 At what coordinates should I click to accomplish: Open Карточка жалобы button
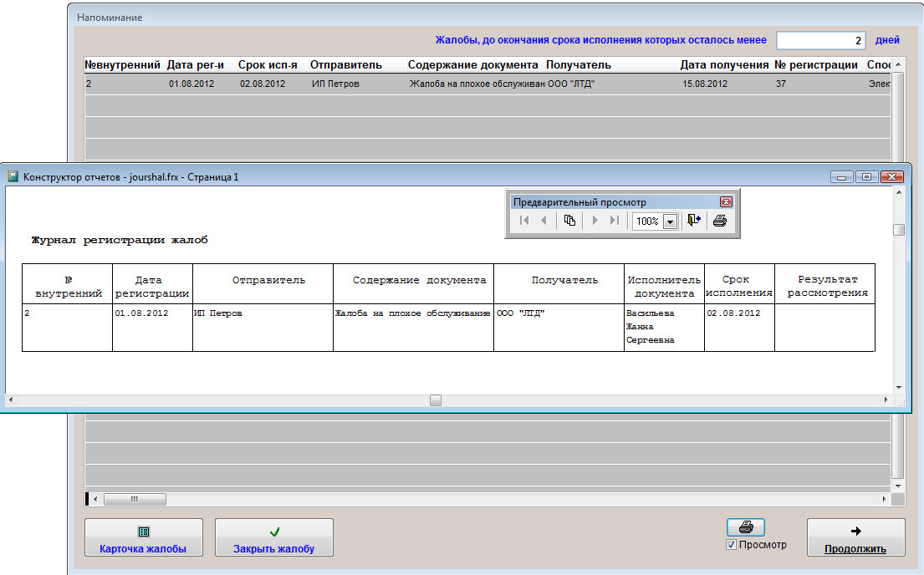pos(143,537)
